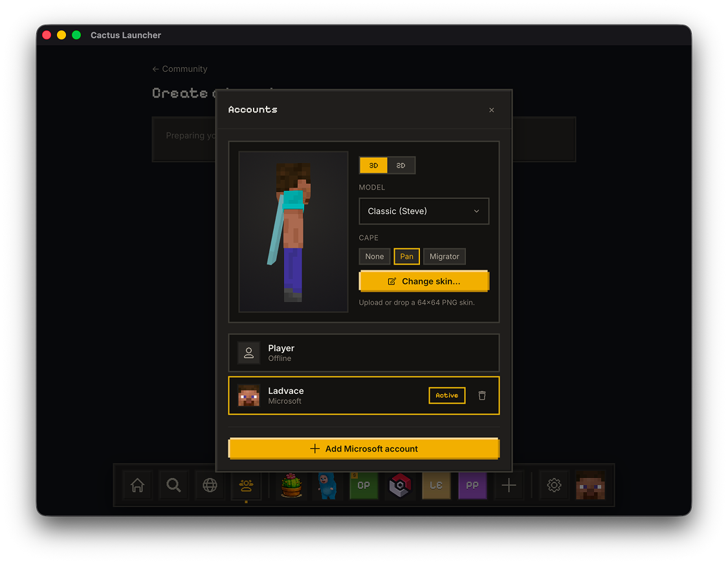Click Add Microsoft account button
The height and width of the screenshot is (564, 728).
click(364, 449)
